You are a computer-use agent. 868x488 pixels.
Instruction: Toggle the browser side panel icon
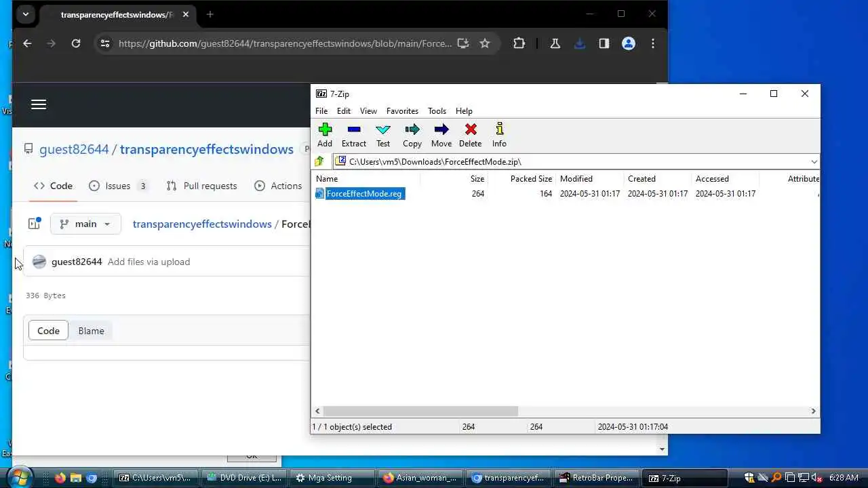604,43
